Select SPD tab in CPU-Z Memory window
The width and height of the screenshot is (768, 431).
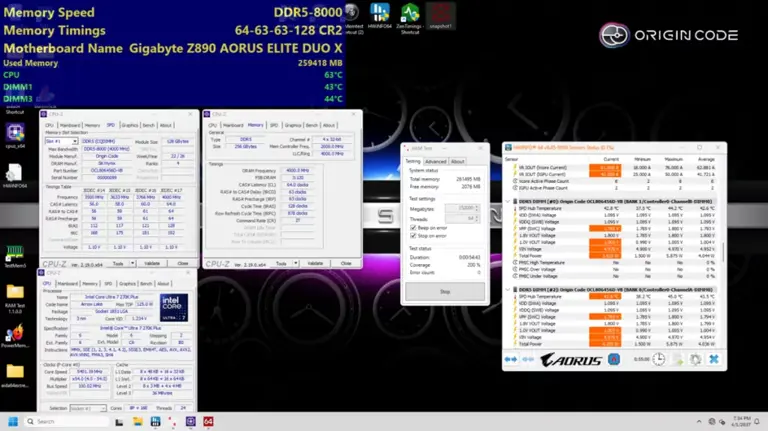(274, 125)
